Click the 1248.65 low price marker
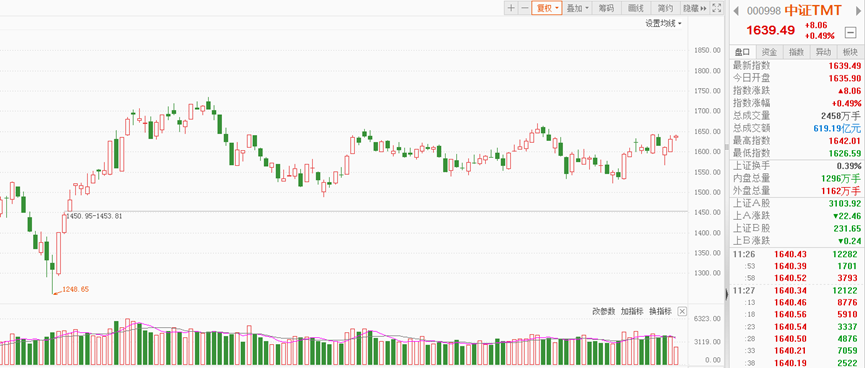The height and width of the screenshot is (368, 865). (76, 289)
